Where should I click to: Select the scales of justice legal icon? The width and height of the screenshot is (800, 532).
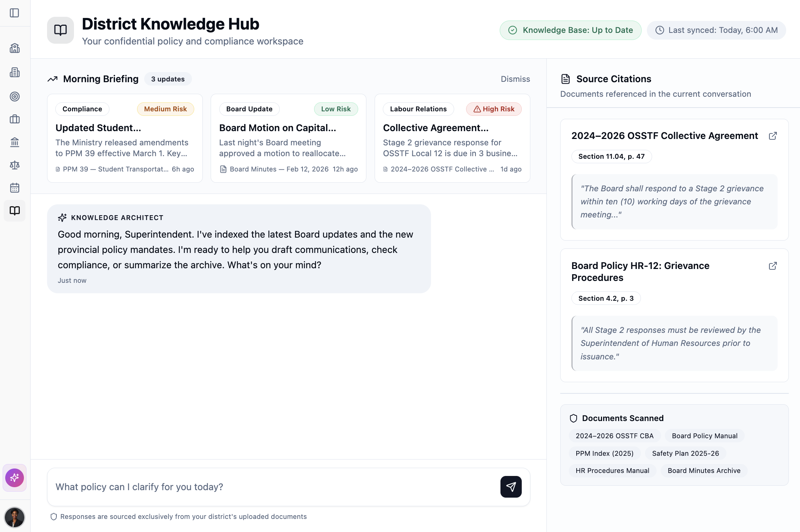pos(15,165)
